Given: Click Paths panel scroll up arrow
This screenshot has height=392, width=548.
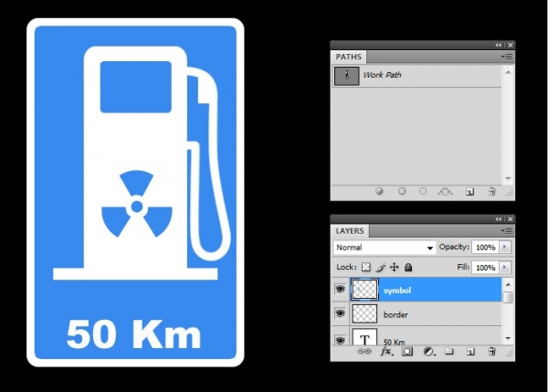Looking at the screenshot, I should coord(508,72).
